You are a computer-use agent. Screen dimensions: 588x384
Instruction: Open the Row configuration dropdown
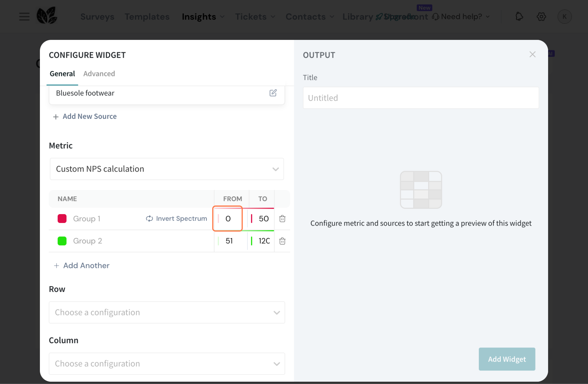pyautogui.click(x=167, y=313)
